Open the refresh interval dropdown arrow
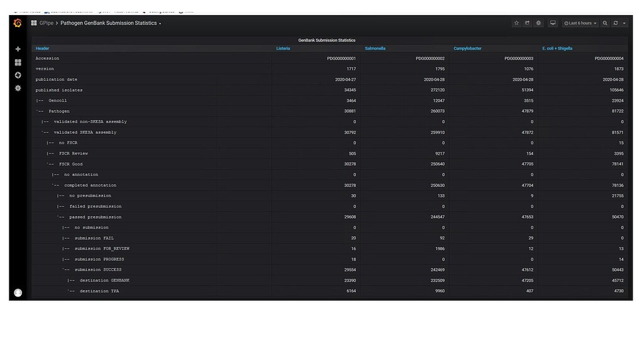This screenshot has height=362, width=644. pos(624,23)
